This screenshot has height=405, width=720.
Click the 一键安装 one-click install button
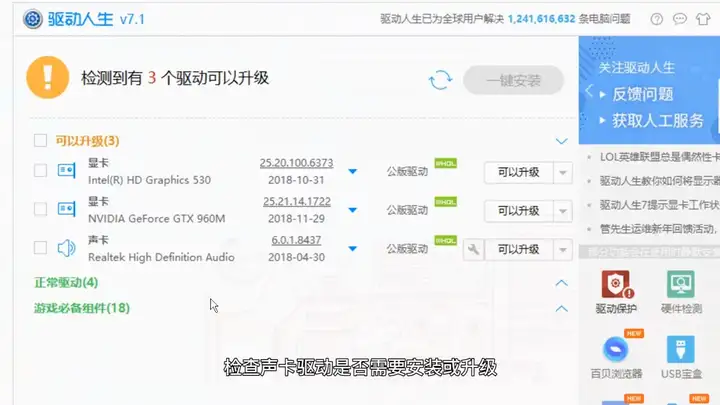(513, 80)
